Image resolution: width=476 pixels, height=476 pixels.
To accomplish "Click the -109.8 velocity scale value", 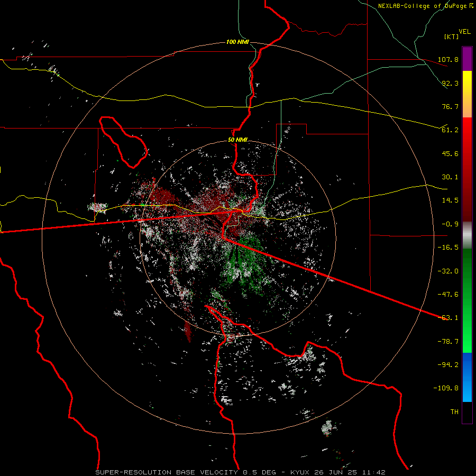I will 446,388.
